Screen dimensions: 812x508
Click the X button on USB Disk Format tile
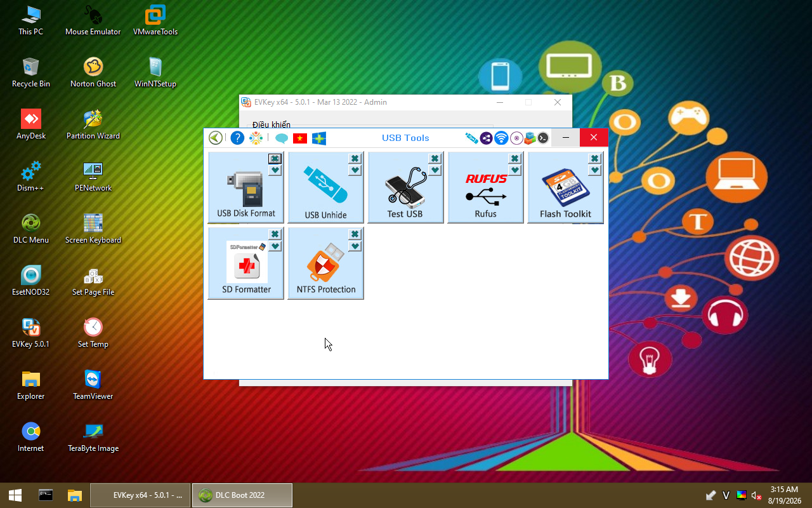pos(275,159)
